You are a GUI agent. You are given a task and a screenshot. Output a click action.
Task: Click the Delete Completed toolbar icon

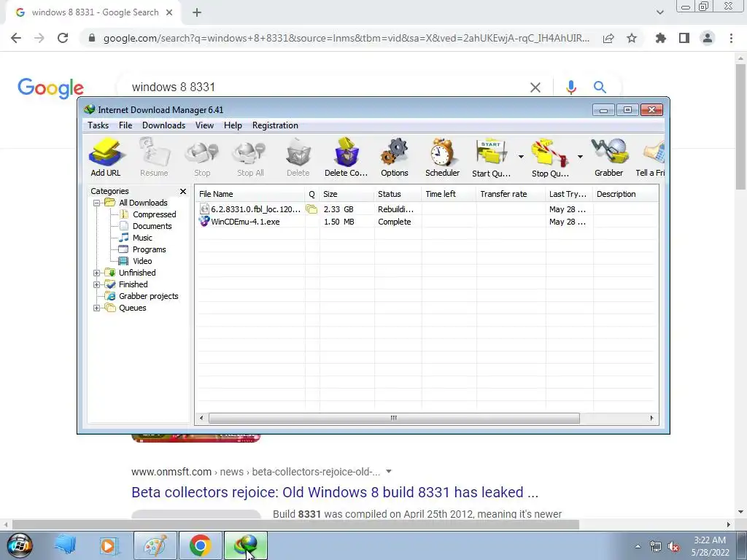347,157
